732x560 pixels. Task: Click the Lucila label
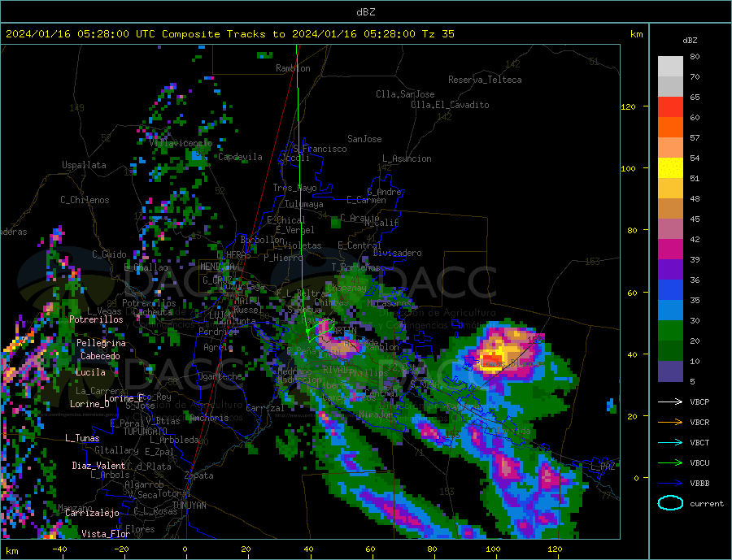[x=90, y=372]
